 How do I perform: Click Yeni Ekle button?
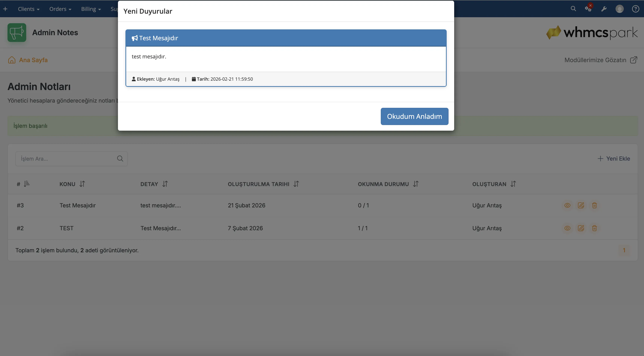(613, 159)
